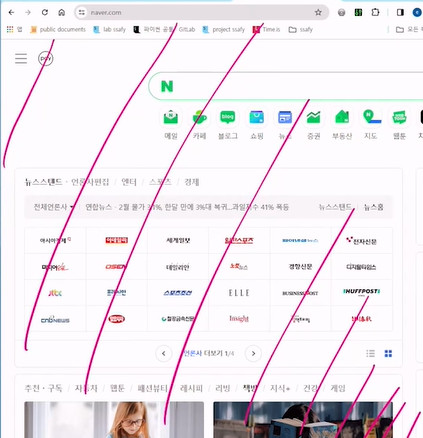The width and height of the screenshot is (423, 438).
Task: Switch to the 스포츠 news tab
Action: [x=160, y=182]
